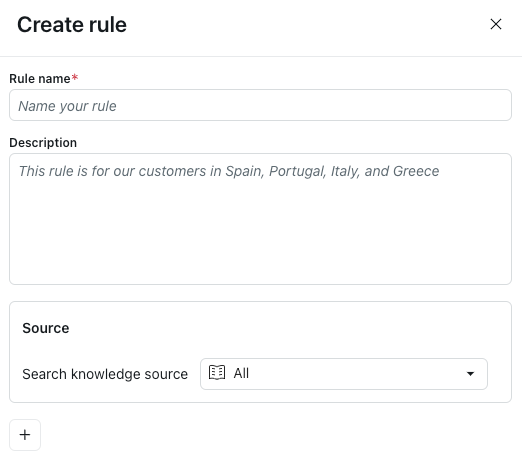The height and width of the screenshot is (465, 522).
Task: Click the 'Source' section heading
Action: point(46,328)
